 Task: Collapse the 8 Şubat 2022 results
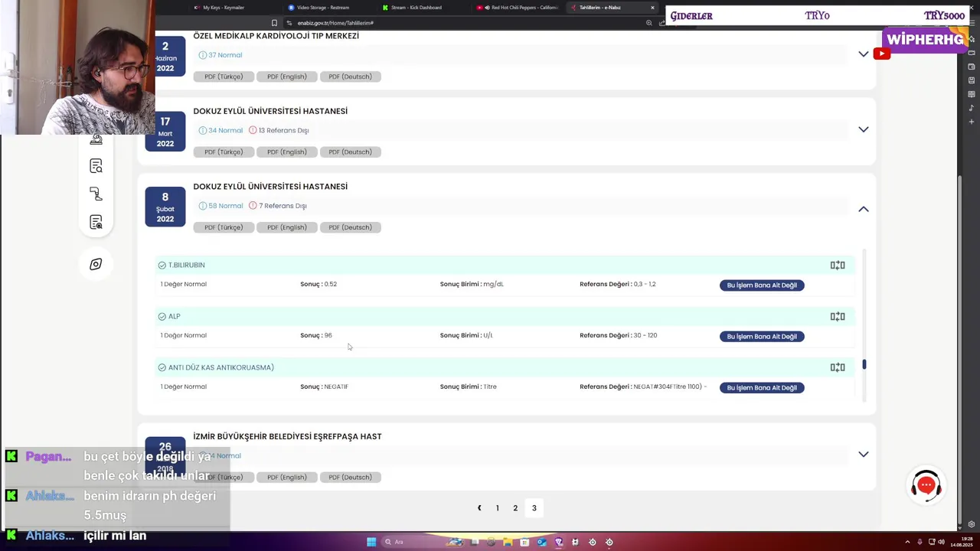point(863,209)
